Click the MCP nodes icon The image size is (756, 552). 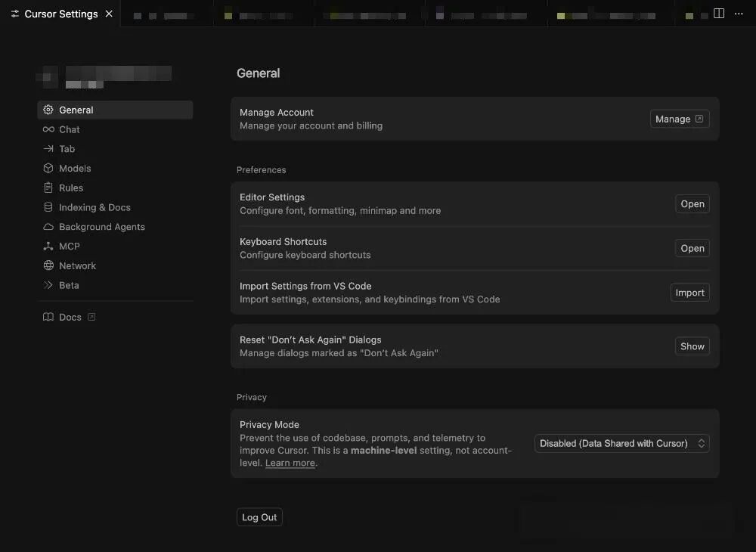point(48,246)
